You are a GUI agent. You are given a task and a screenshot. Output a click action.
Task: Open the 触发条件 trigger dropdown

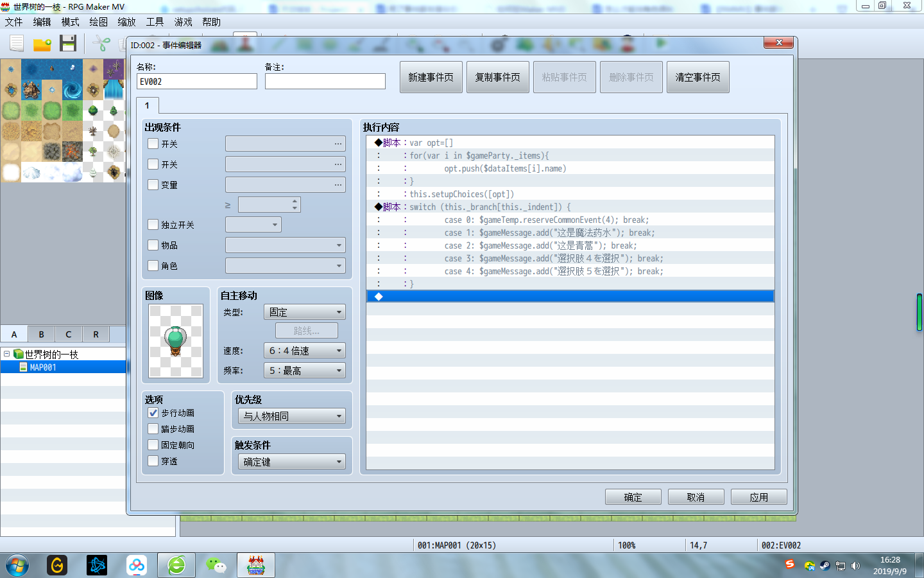[x=292, y=462]
